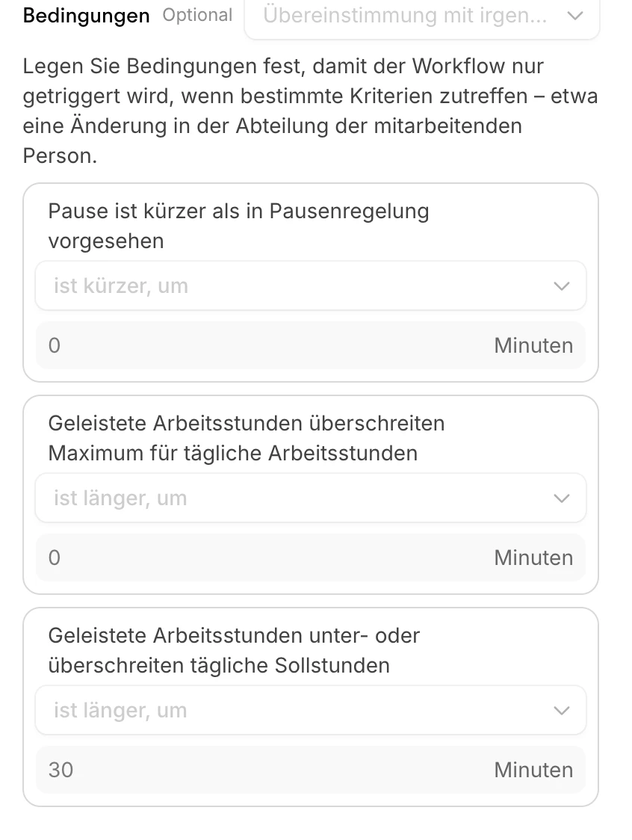The image size is (632, 840).
Task: Click the minutes field under Pausenregelung condition
Action: pos(261,345)
